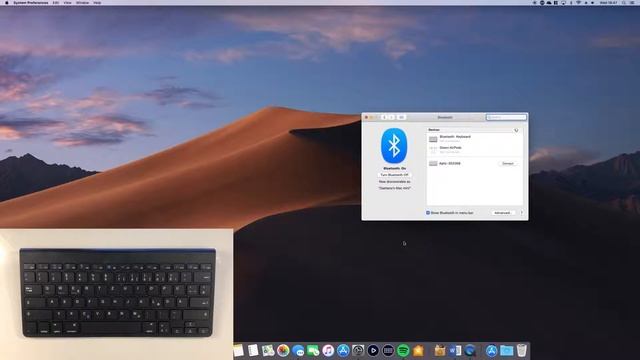Open the Window menu
This screenshot has width=640, height=360.
point(82,2)
